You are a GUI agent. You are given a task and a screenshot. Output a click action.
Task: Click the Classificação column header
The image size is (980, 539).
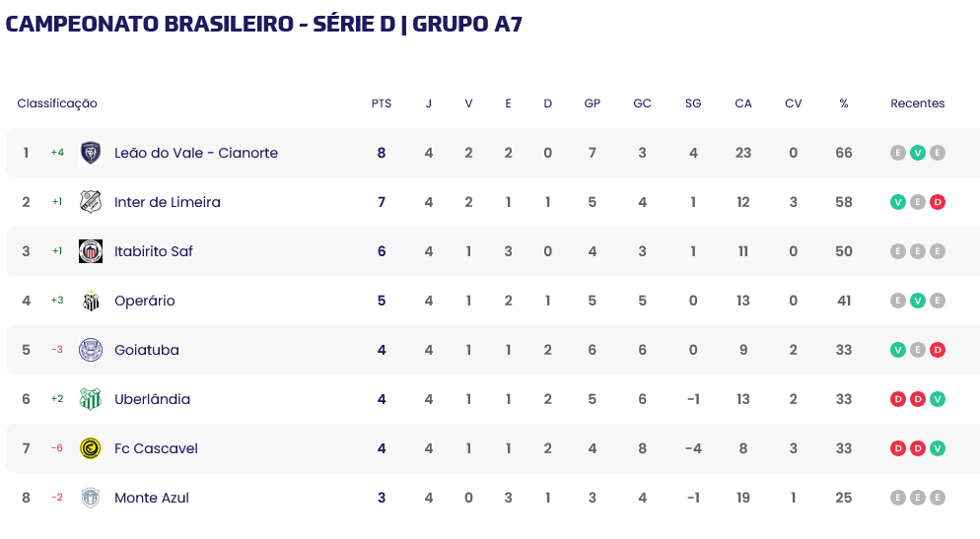pyautogui.click(x=57, y=103)
